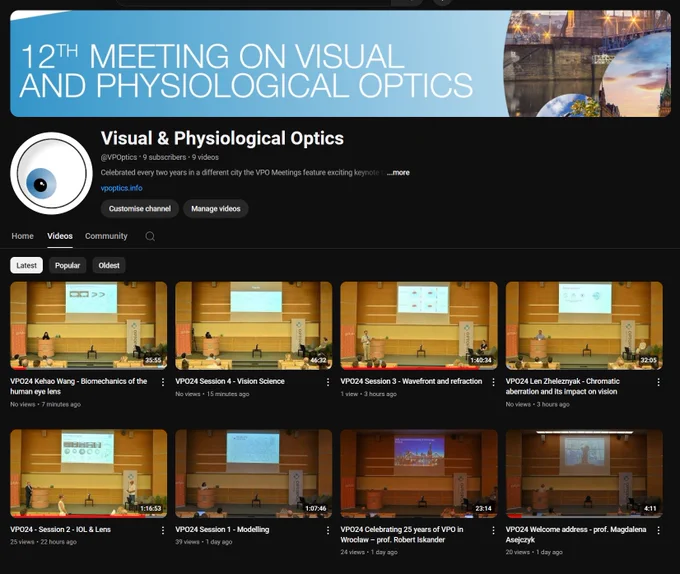The height and width of the screenshot is (574, 680).
Task: Open options menu for Len Zheleznyak video
Action: [x=658, y=382]
